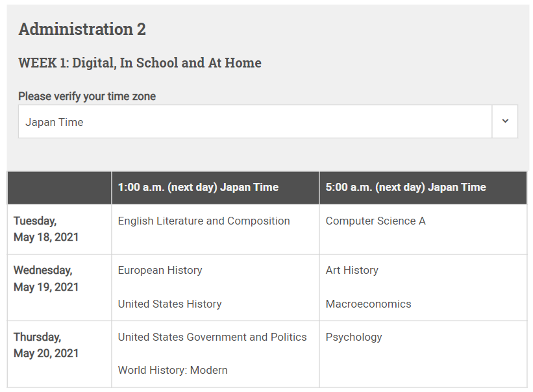The height and width of the screenshot is (392, 533).
Task: Click the Wednesday, May 19, 2021 row
Action: [46, 278]
